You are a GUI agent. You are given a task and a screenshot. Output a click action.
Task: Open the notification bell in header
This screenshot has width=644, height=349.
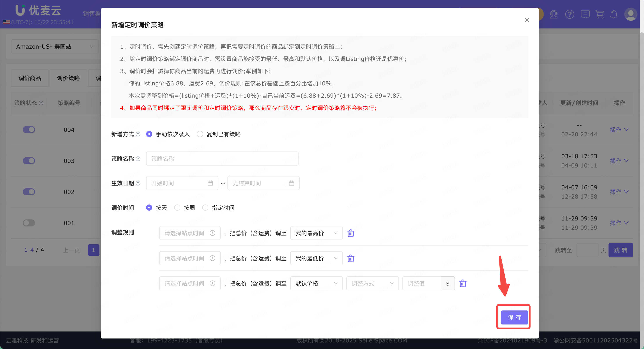614,14
